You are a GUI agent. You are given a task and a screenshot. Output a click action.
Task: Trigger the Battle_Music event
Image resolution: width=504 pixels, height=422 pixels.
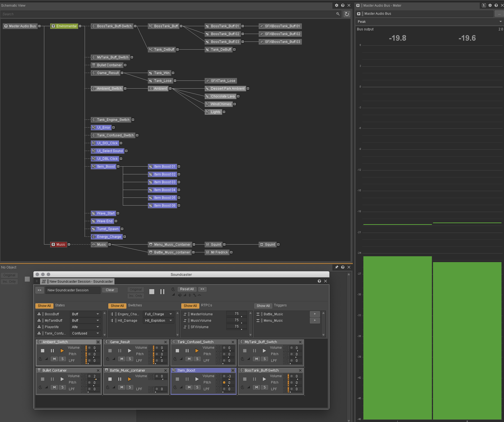(x=315, y=314)
